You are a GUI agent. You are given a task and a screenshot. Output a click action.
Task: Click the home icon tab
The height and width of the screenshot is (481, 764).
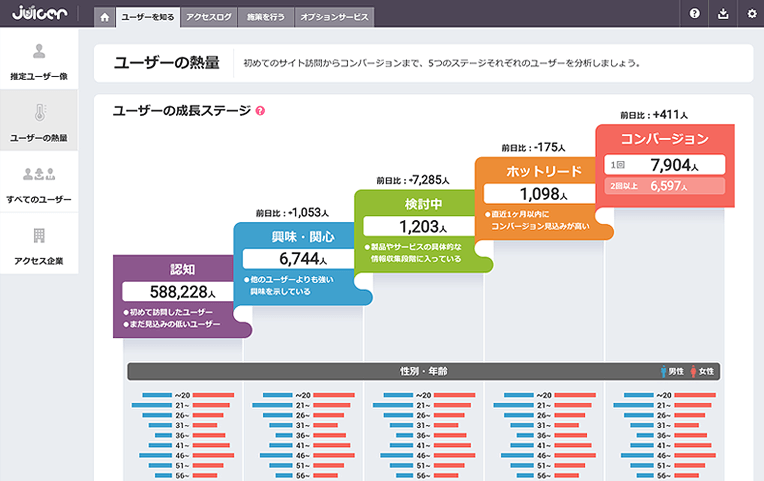coord(104,16)
